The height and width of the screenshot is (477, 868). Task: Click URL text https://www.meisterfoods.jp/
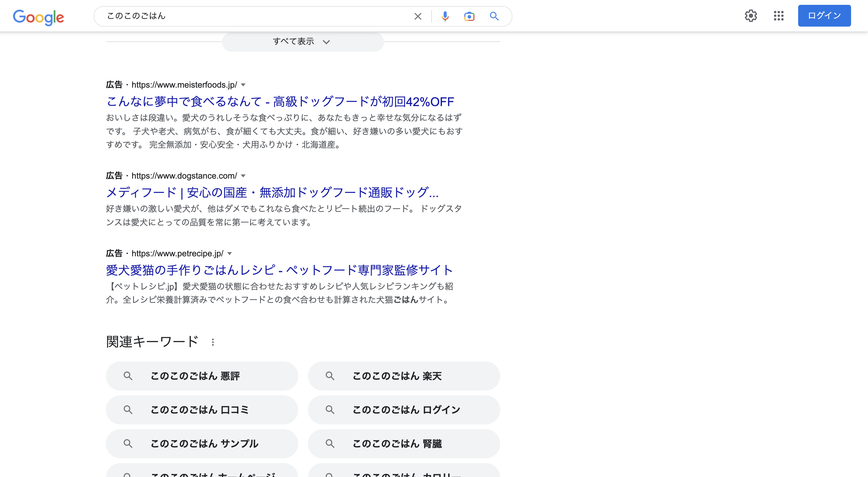click(184, 85)
